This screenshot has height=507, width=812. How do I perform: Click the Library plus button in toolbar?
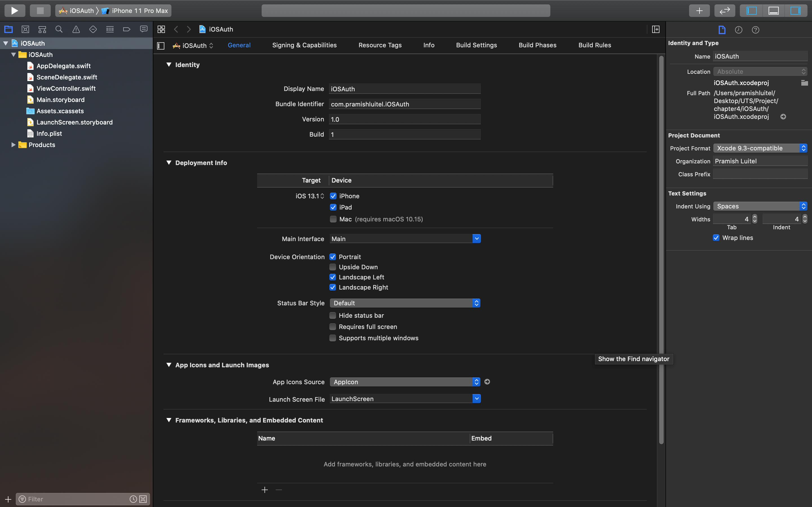[699, 10]
